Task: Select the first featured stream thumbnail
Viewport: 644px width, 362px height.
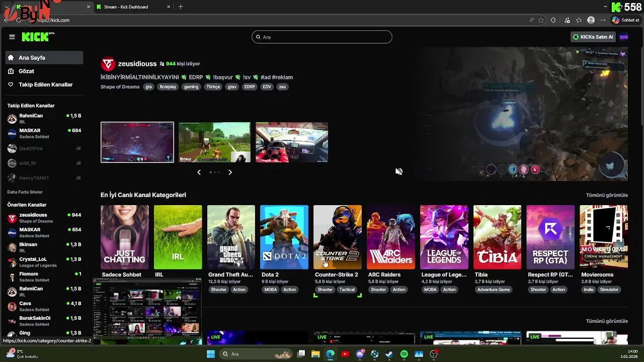Action: pyautogui.click(x=137, y=142)
